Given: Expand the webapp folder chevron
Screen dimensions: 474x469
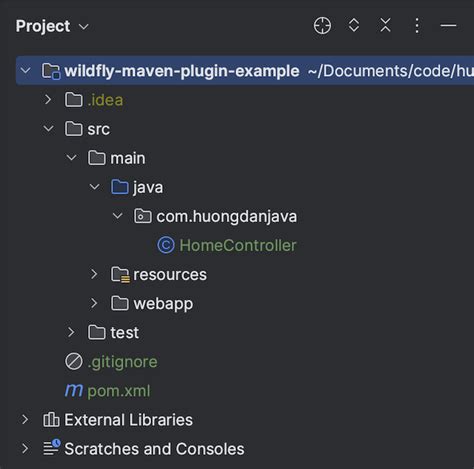Looking at the screenshot, I should pos(94,303).
